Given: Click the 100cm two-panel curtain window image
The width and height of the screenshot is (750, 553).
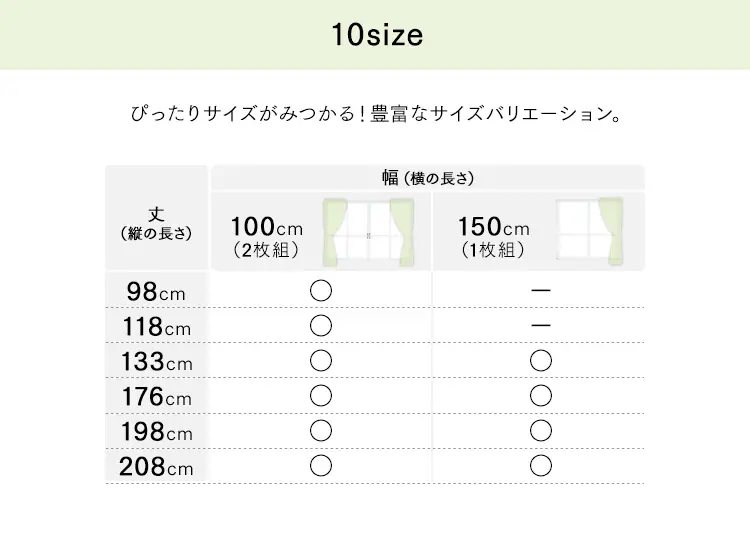Looking at the screenshot, I should click(368, 232).
